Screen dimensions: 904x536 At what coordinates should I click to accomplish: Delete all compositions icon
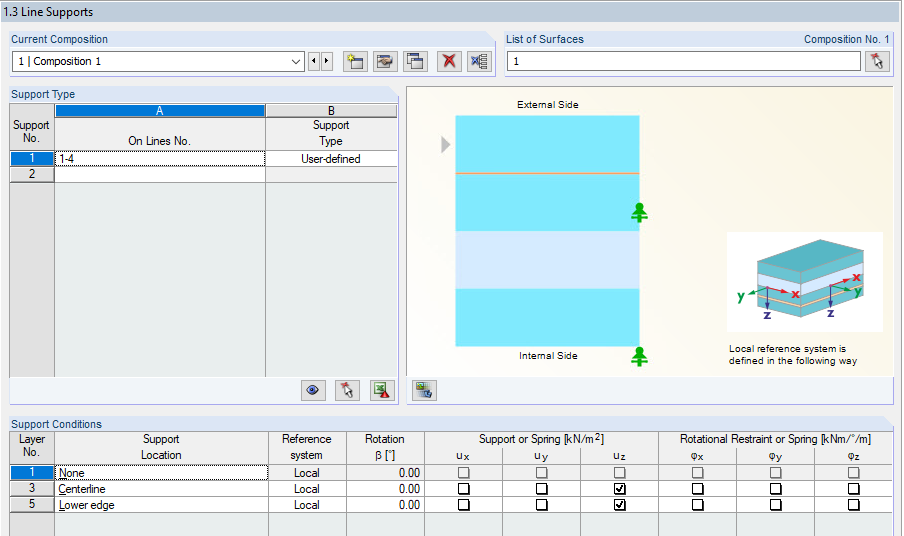[x=479, y=61]
